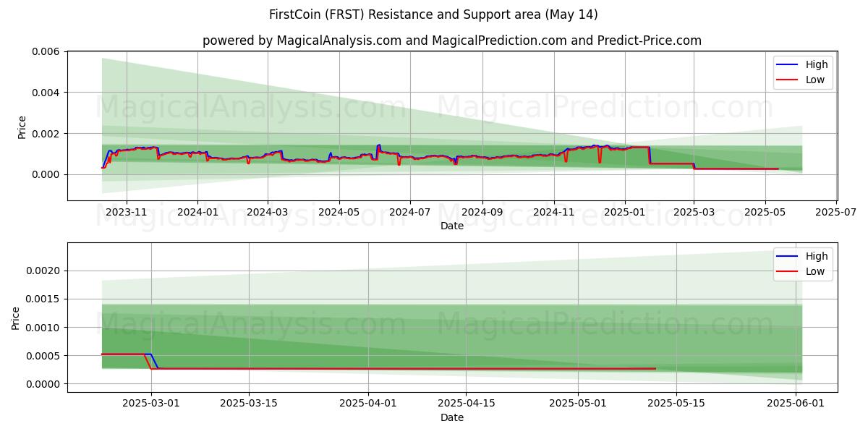Viewport: 868px width, 434px height.
Task: Click the '2025-03' x-axis label in top chart
Action: coord(694,213)
